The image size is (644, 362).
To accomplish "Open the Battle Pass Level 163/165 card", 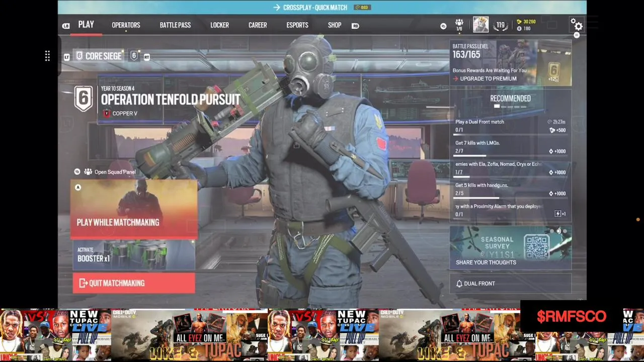I will tap(511, 63).
